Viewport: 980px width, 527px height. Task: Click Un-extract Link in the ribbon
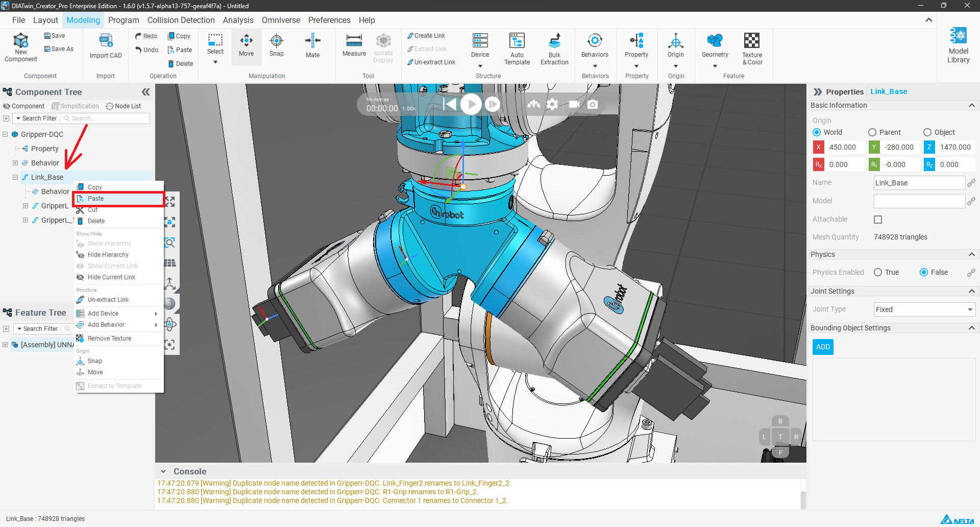(431, 62)
